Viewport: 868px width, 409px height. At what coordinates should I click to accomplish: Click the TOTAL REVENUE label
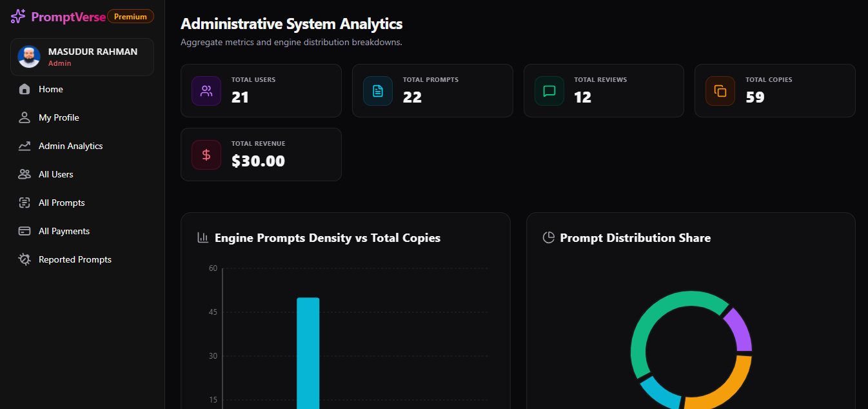(x=258, y=144)
